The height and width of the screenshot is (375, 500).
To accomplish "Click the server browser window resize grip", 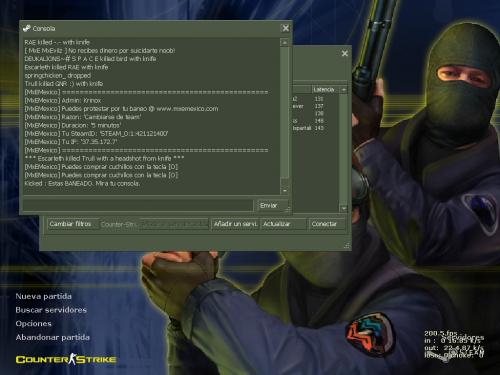I will pos(347,246).
